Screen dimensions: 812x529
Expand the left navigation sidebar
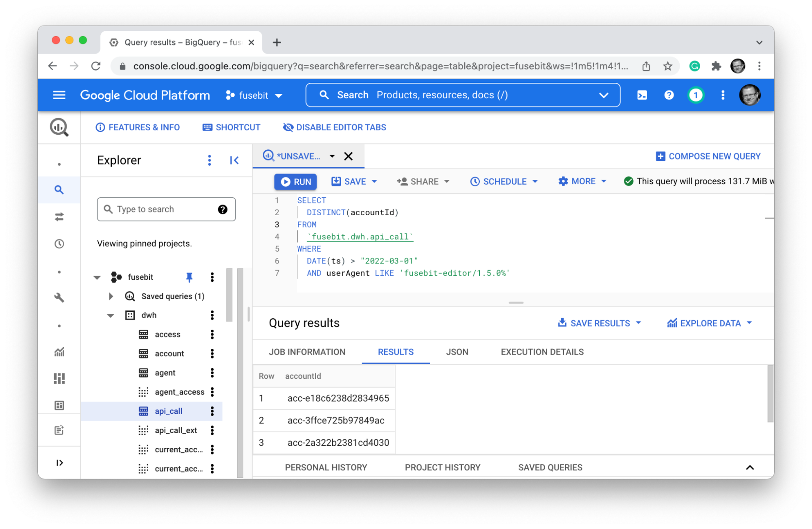click(59, 462)
